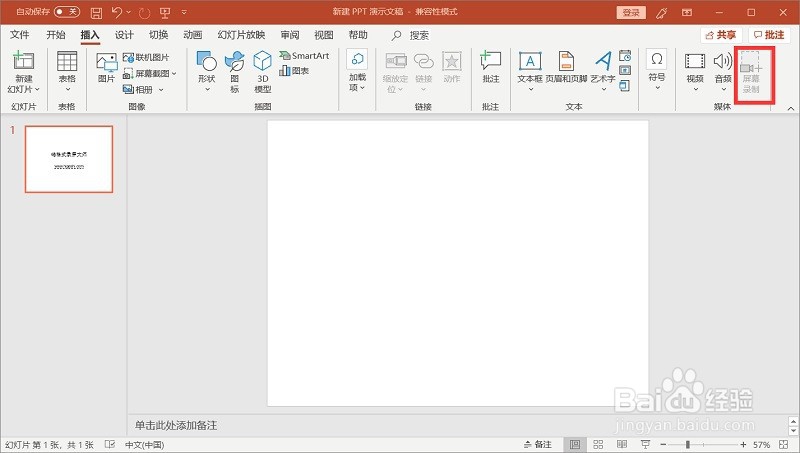Insert SmartArt graphic
The height and width of the screenshot is (453, 800).
(305, 56)
